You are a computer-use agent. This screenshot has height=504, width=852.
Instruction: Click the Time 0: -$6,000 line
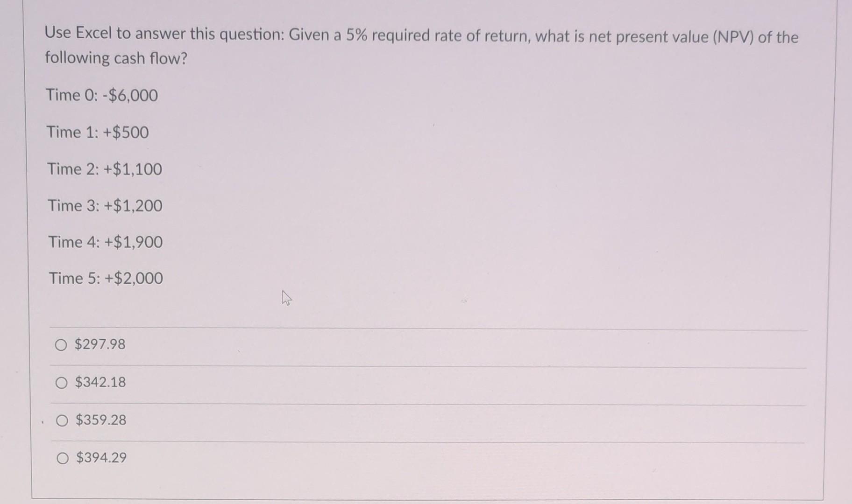[101, 96]
